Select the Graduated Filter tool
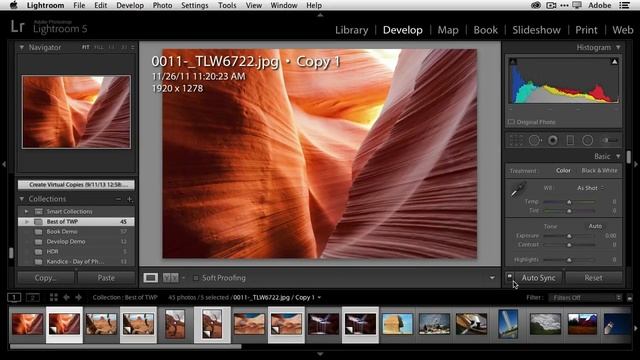Screen dimensions: 640x360 [570, 140]
